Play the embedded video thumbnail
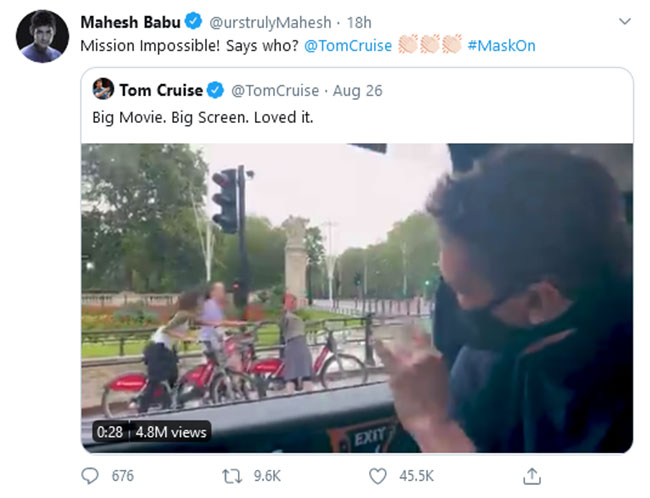Screen dimensions: 650x498 [357, 297]
